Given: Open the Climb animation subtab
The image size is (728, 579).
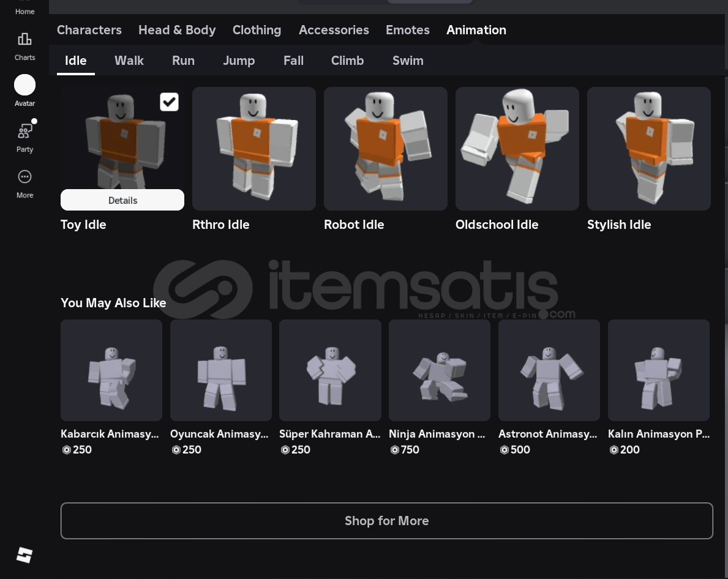Looking at the screenshot, I should pyautogui.click(x=347, y=61).
